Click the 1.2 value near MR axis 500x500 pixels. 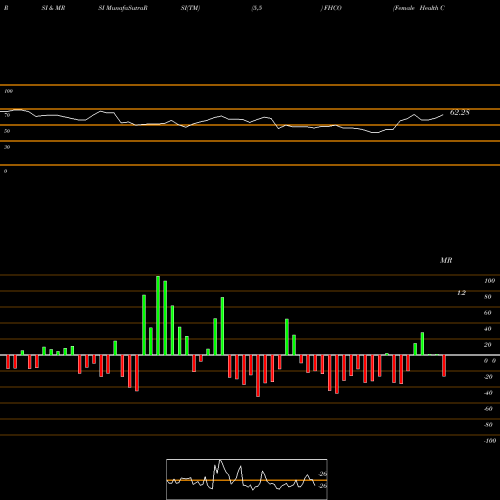461,293
